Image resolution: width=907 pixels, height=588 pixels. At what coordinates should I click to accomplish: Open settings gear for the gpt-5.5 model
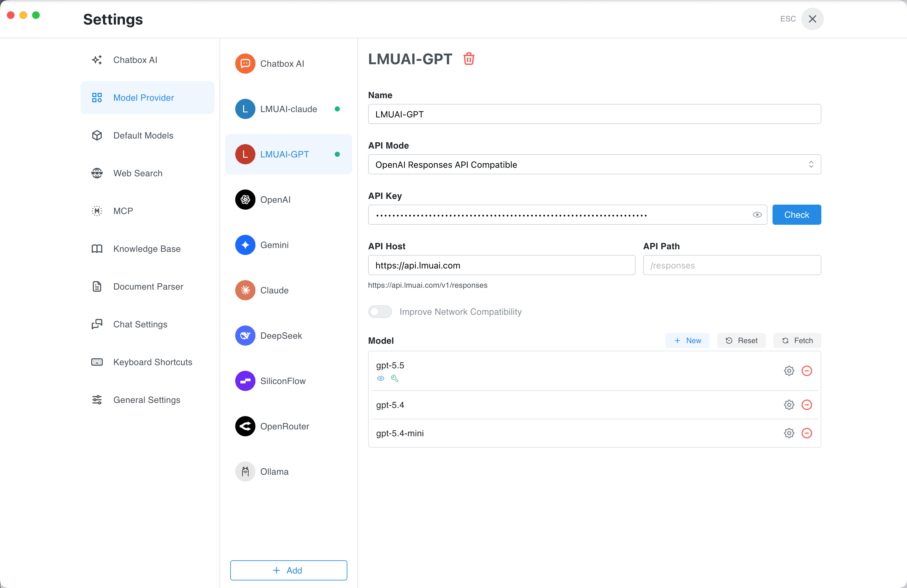click(x=789, y=370)
